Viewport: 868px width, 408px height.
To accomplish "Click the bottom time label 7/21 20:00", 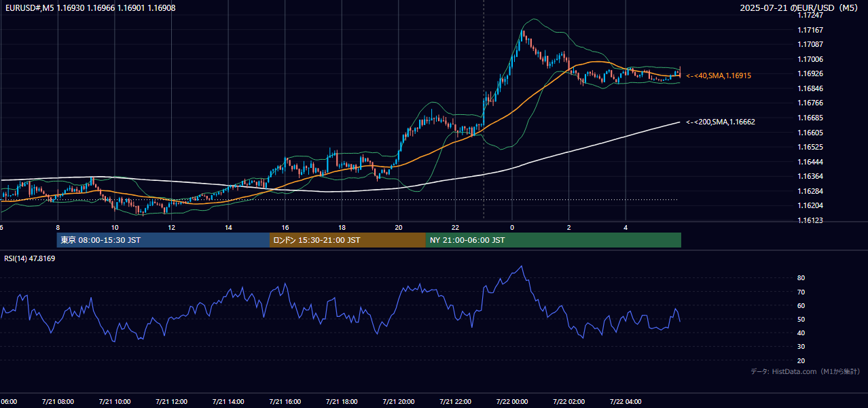I will coord(399,401).
